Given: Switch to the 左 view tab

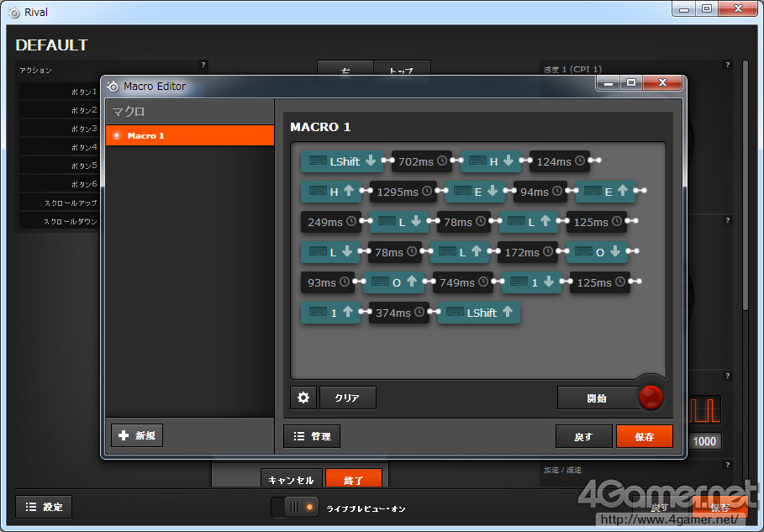Looking at the screenshot, I should (x=345, y=69).
